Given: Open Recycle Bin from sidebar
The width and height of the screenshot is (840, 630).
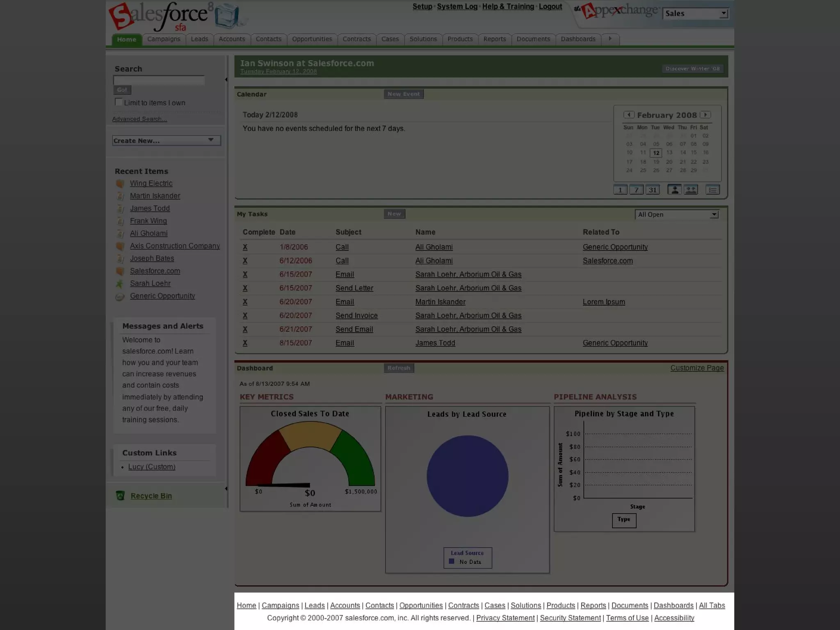Looking at the screenshot, I should [151, 496].
